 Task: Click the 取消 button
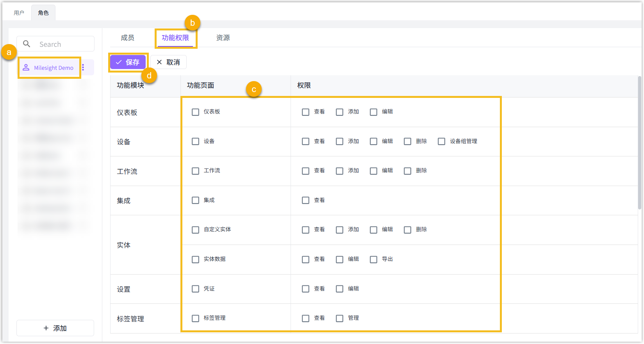[168, 62]
